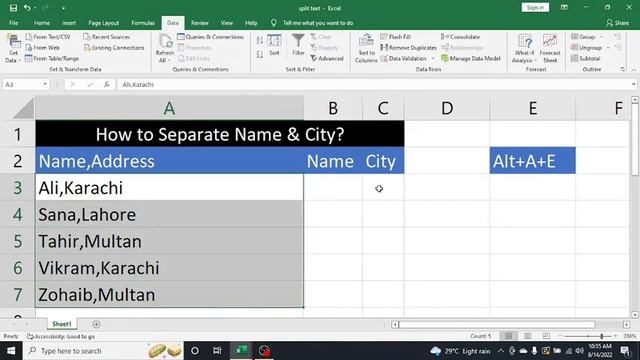Open the Sort dialog button
This screenshot has height=360, width=640.
pyautogui.click(x=274, y=45)
